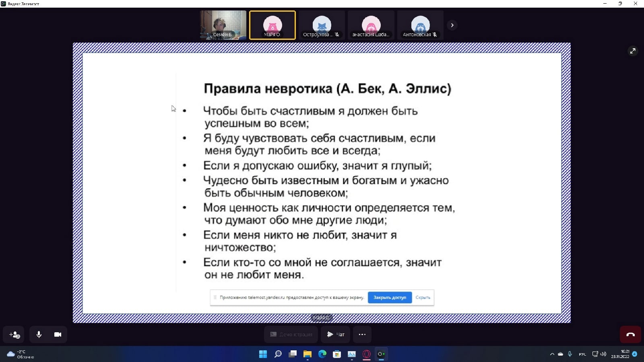Expand the presentation to fullscreen
The image size is (644, 362).
tap(633, 51)
